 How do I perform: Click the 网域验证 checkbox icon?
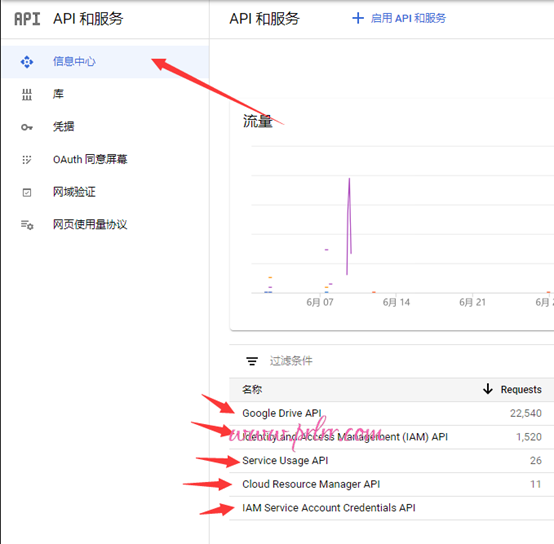[27, 193]
